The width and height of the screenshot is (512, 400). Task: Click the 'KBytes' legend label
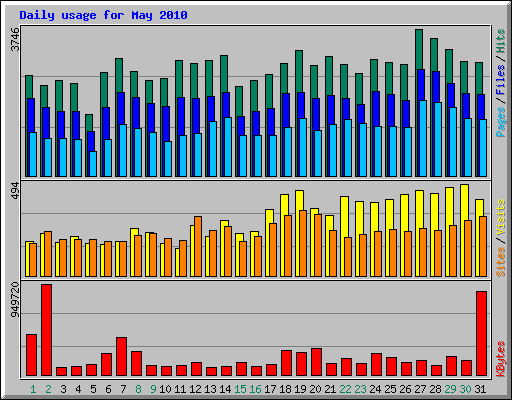click(x=500, y=359)
